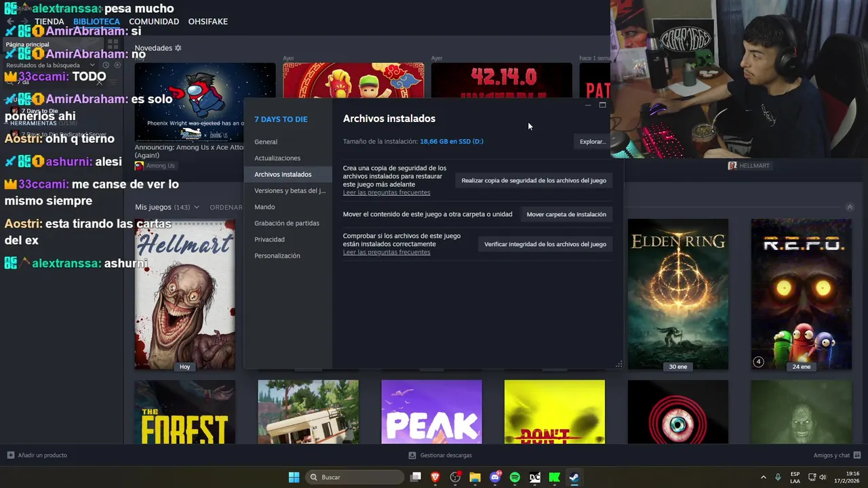
Task: Open the TIENDA tab in Steam
Action: [50, 22]
